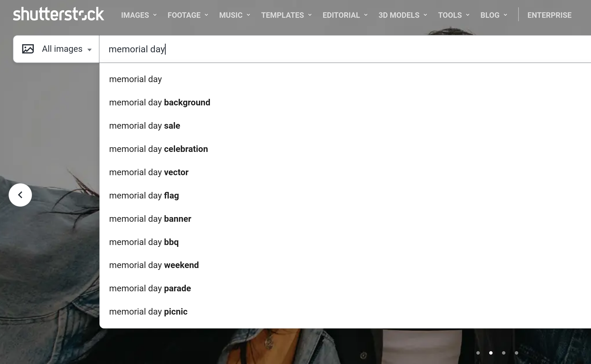
Task: Open the All images media type dropdown
Action: point(66,49)
